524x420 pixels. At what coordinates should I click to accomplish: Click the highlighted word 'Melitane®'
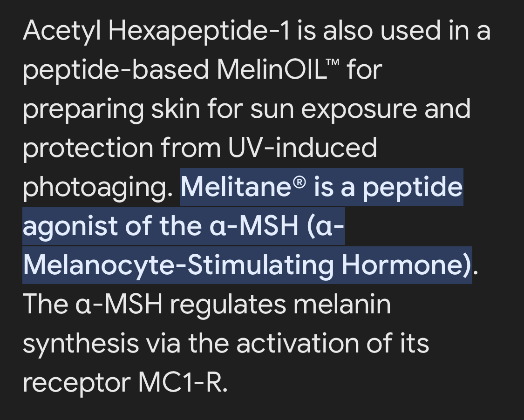(x=243, y=187)
